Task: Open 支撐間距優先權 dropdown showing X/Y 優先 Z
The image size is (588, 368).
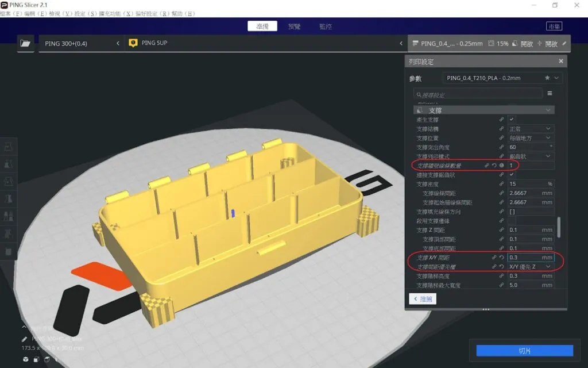Action: pyautogui.click(x=531, y=267)
